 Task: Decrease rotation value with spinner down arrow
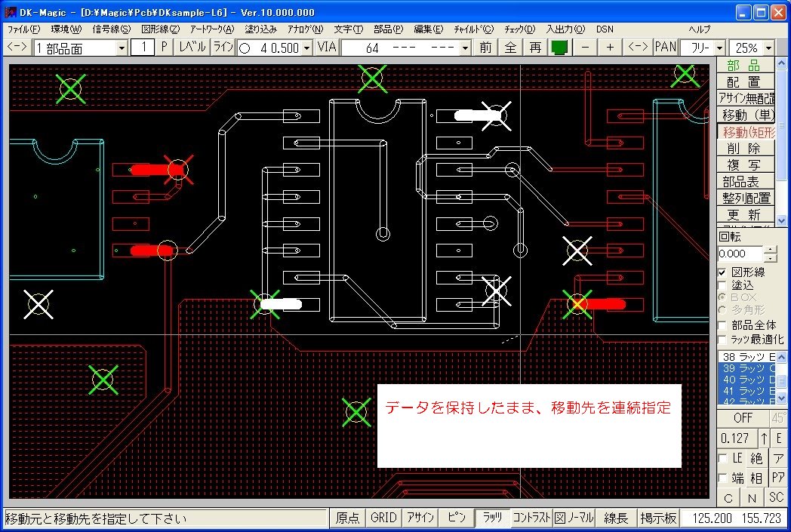pos(771,257)
